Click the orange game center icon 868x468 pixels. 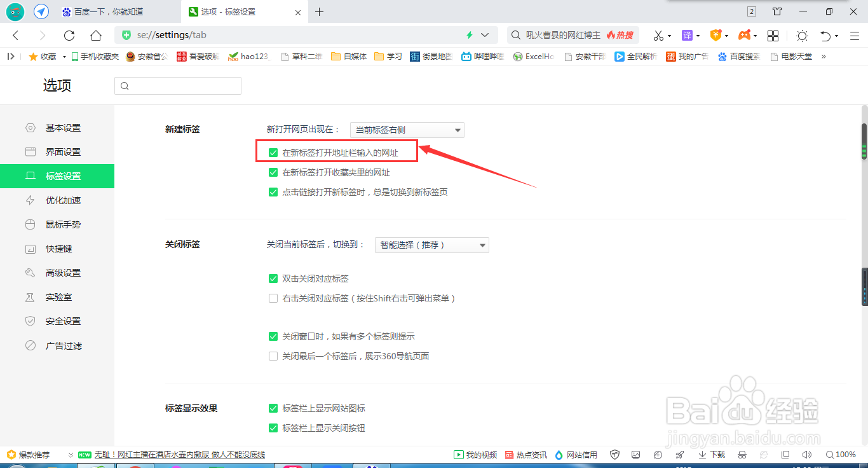(x=746, y=36)
